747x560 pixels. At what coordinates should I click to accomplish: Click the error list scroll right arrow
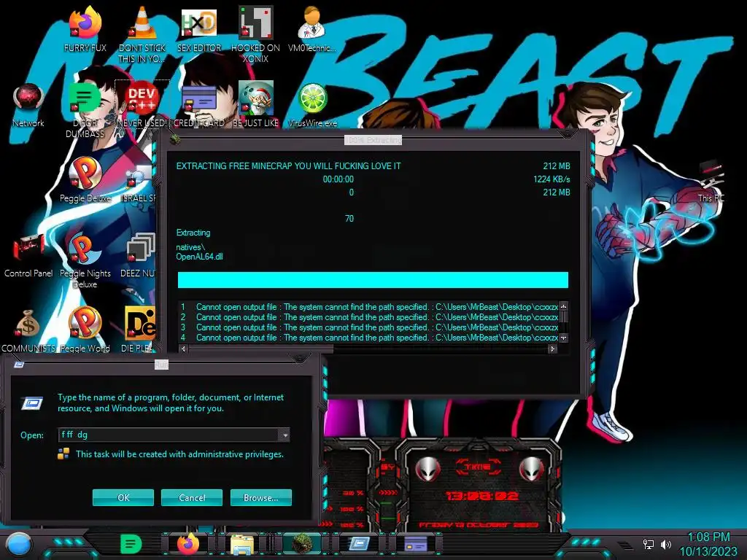pos(552,349)
